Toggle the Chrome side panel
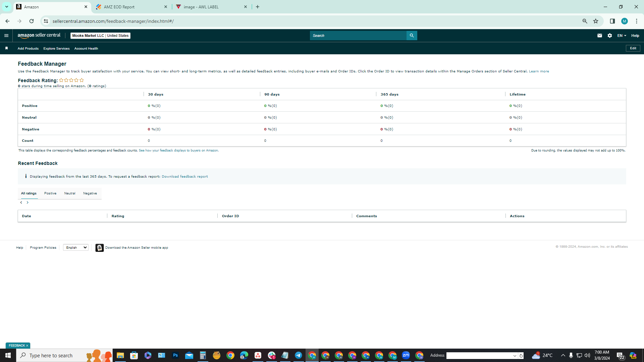This screenshot has width=644, height=362. pos(612,21)
